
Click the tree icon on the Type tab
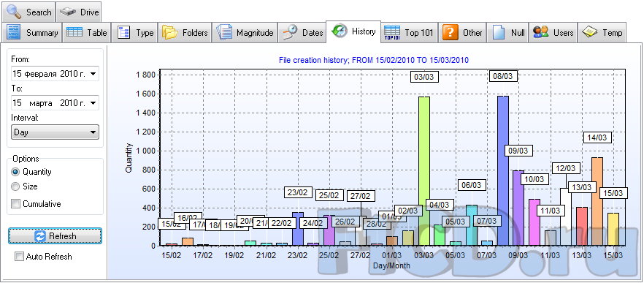click(123, 32)
